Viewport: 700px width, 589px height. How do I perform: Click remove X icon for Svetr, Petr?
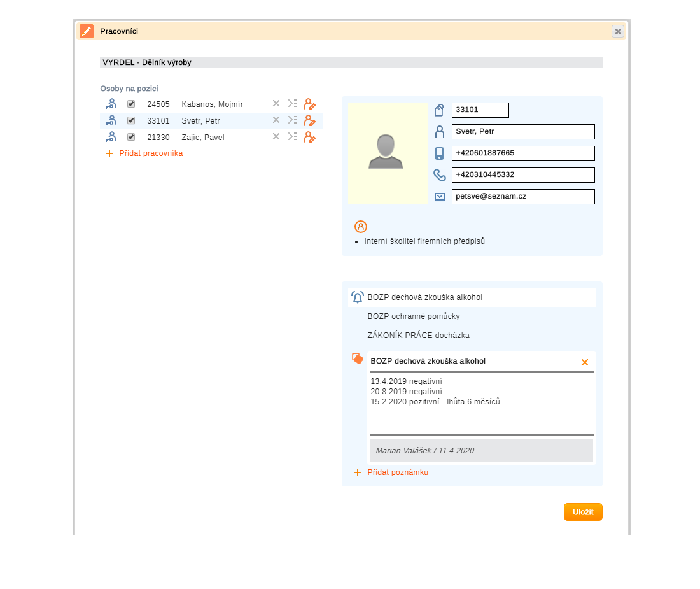tap(276, 120)
